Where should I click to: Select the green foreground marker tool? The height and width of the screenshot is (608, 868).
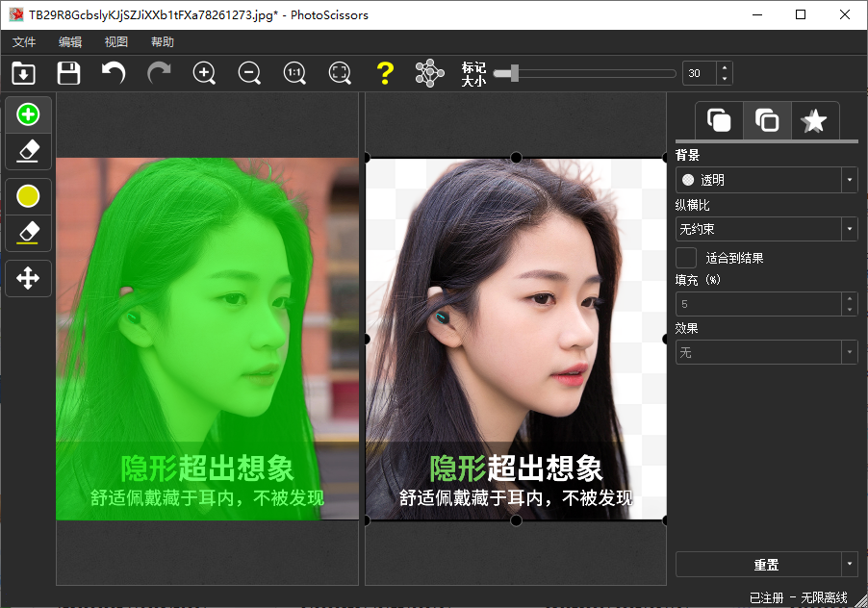tap(29, 115)
